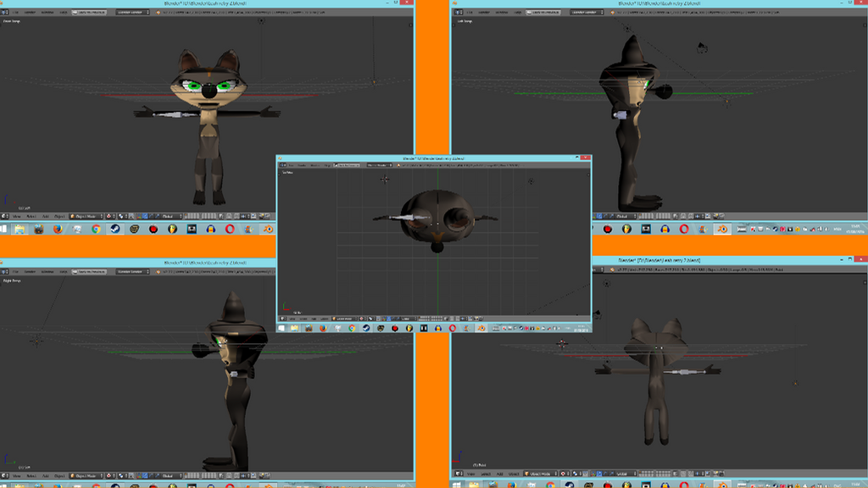The width and height of the screenshot is (868, 488).
Task: Select translate manipulator in top view window
Action: point(388,319)
